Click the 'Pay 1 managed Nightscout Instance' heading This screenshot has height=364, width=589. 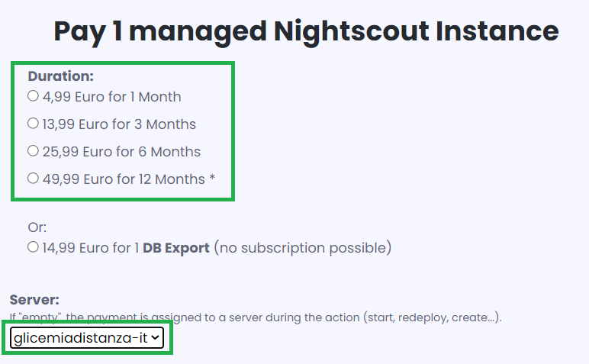tap(306, 31)
